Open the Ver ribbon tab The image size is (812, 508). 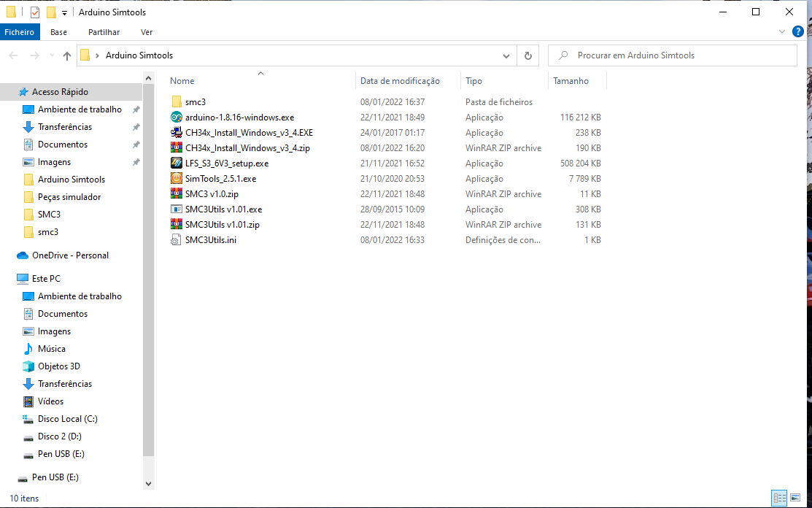coord(147,32)
